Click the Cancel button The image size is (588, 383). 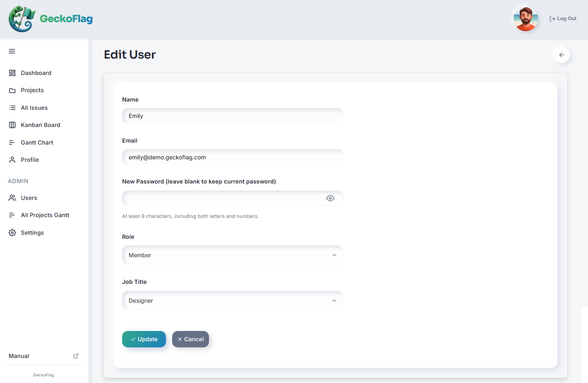191,339
